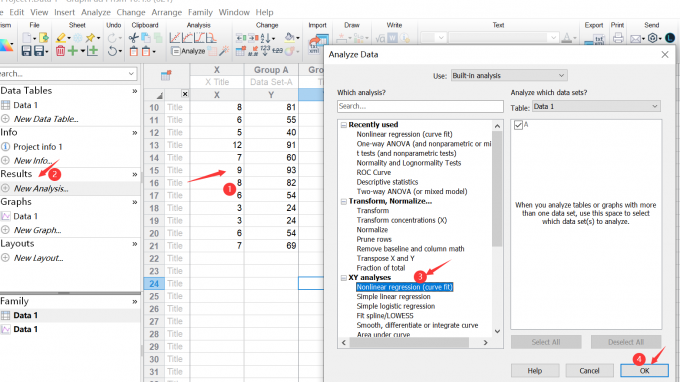Click the red trash Delete sheet icon

pos(60,51)
